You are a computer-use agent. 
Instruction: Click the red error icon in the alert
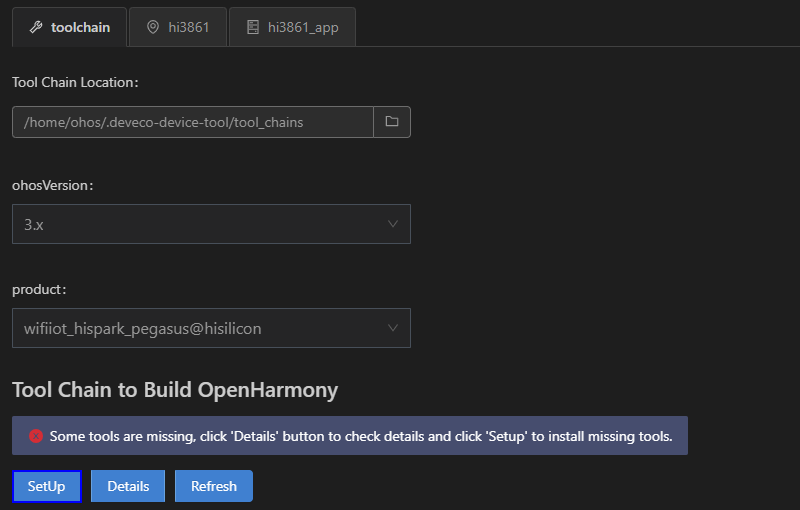(x=36, y=436)
